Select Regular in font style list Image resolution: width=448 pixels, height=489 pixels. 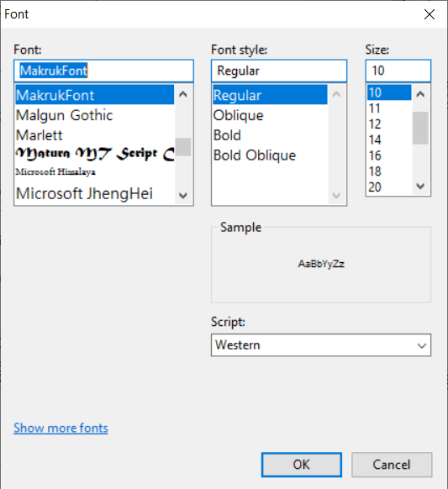(270, 95)
